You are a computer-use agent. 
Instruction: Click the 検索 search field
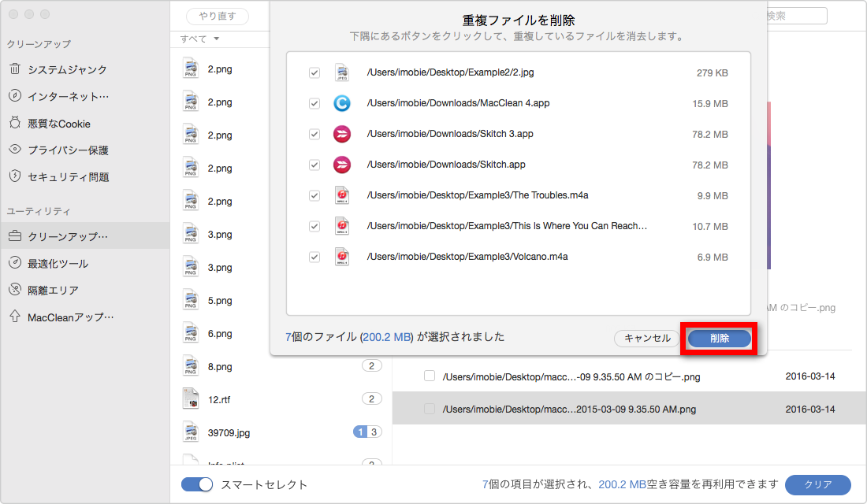tap(796, 16)
